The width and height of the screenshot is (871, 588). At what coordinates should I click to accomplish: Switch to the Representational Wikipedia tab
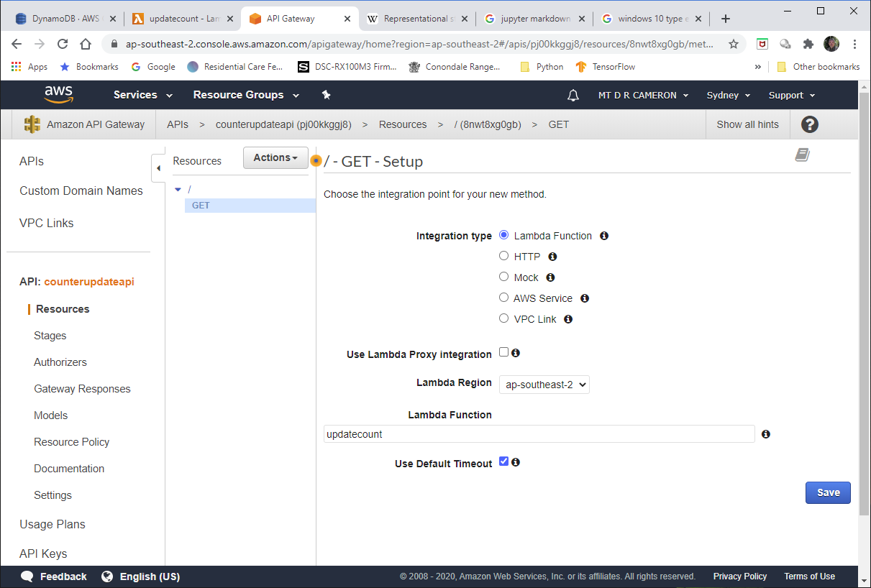point(417,19)
